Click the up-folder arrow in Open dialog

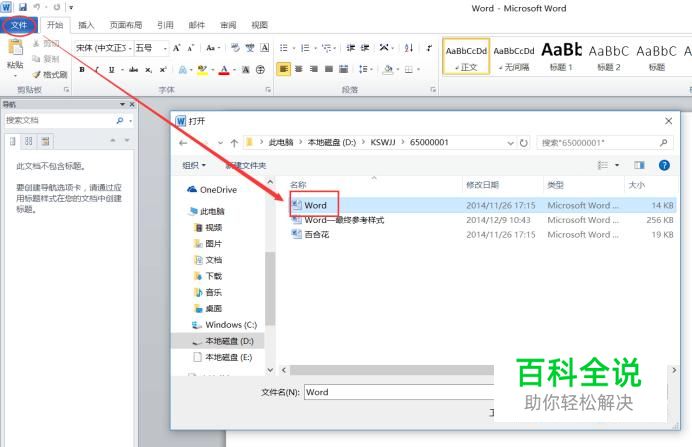click(x=234, y=143)
